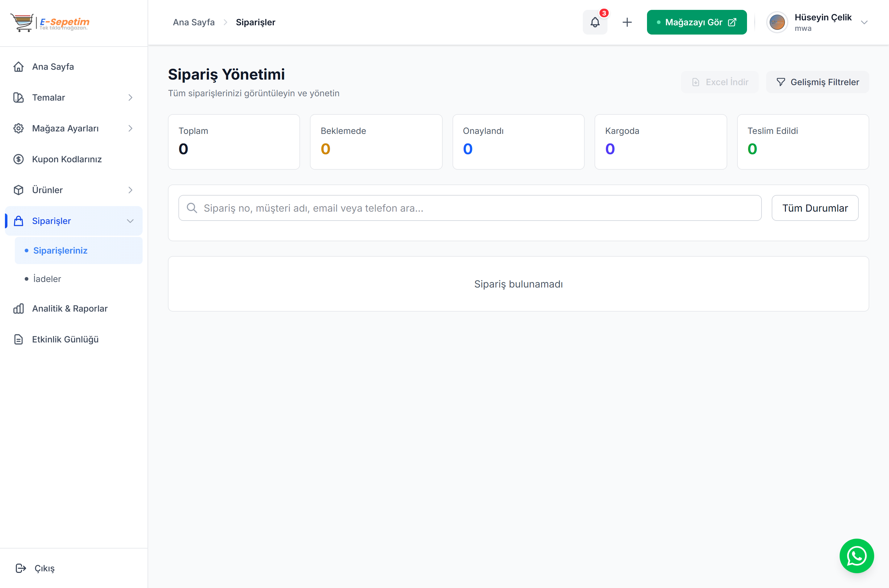This screenshot has width=889, height=588.
Task: Click the Siparişler shopping bag icon
Action: click(19, 221)
